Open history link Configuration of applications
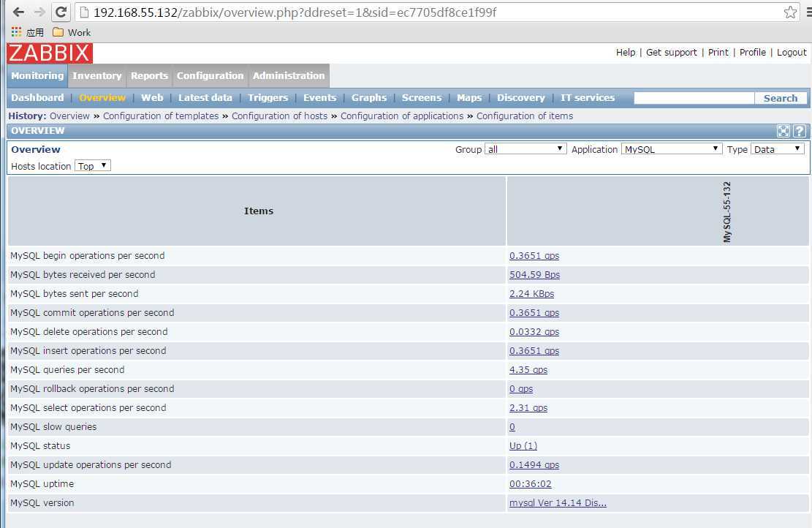The height and width of the screenshot is (528, 812). [402, 116]
